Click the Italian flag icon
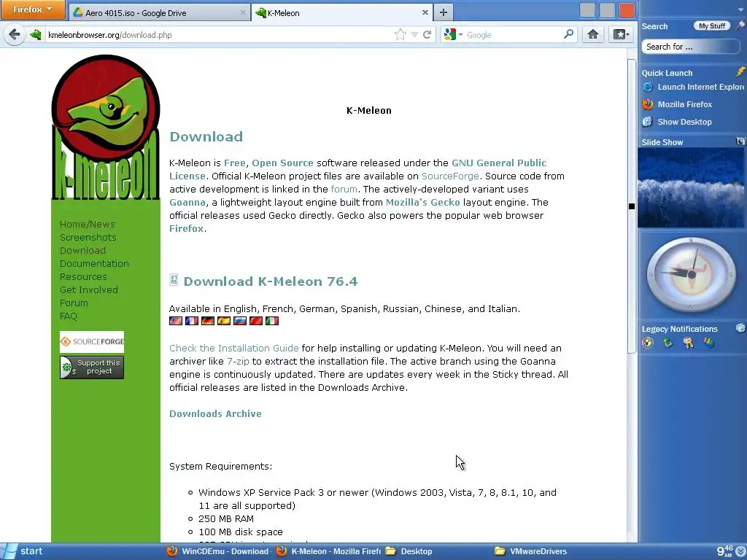This screenshot has width=747, height=560. [272, 321]
